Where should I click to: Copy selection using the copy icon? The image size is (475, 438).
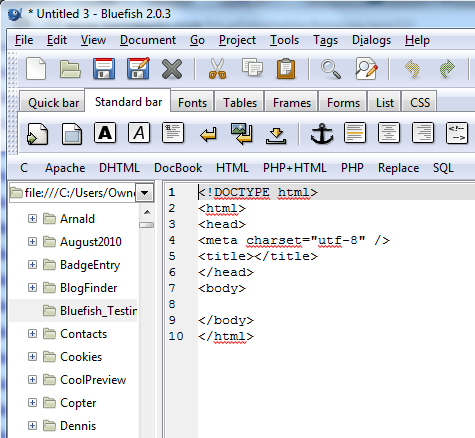click(x=252, y=68)
